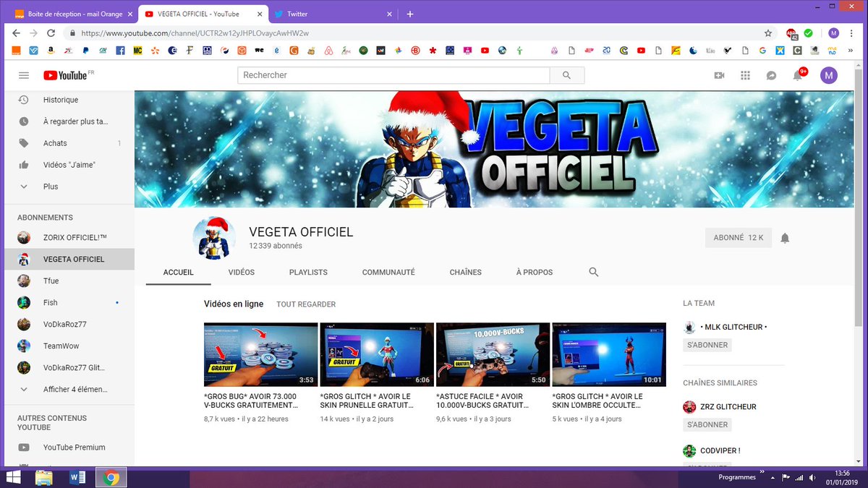Viewport: 868px width, 488px height.
Task: Switch to VIDÉOS tab
Action: coord(241,273)
